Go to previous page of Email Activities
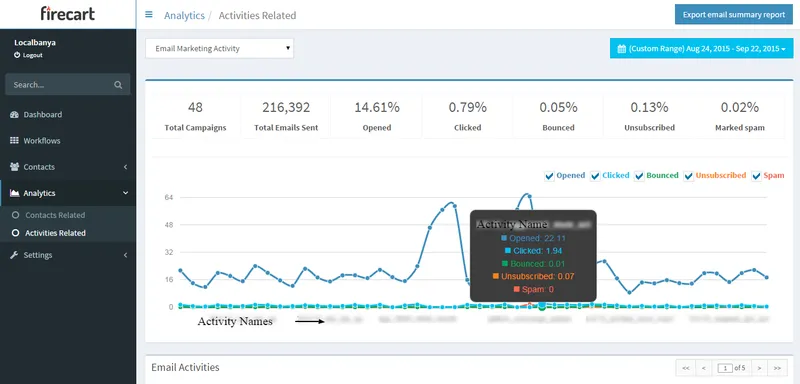This screenshot has height=384, width=800. click(703, 368)
